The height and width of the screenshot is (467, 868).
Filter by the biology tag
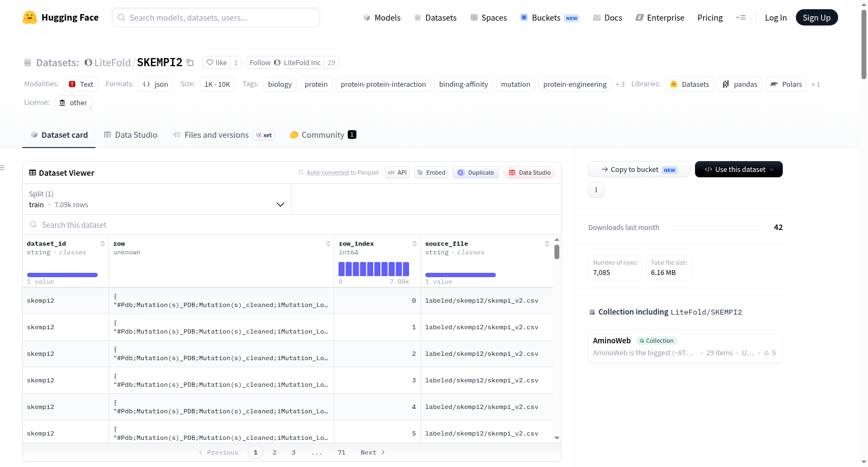(x=280, y=84)
